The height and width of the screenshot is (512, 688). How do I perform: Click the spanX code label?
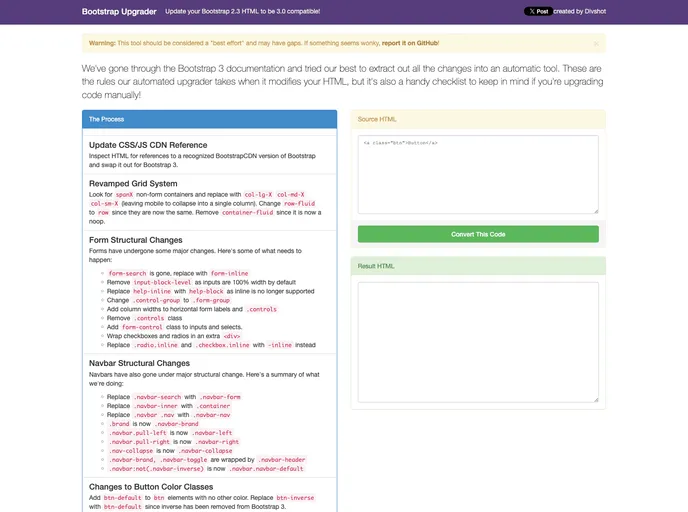124,194
